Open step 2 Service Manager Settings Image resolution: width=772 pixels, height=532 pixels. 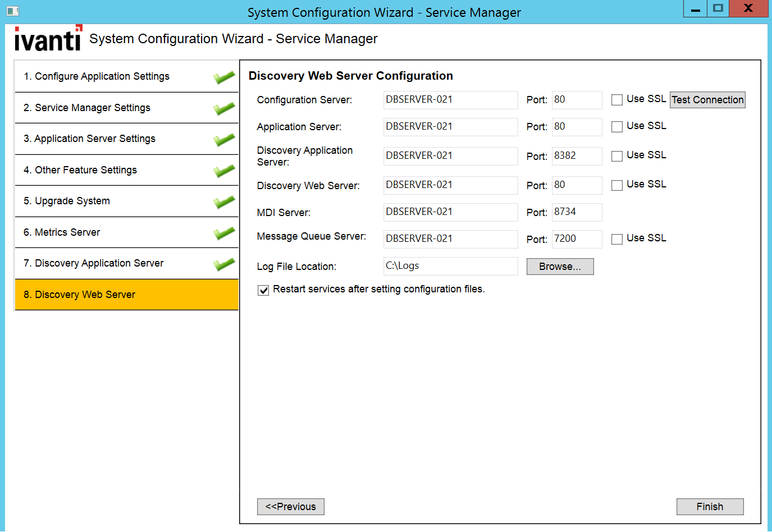pos(87,108)
